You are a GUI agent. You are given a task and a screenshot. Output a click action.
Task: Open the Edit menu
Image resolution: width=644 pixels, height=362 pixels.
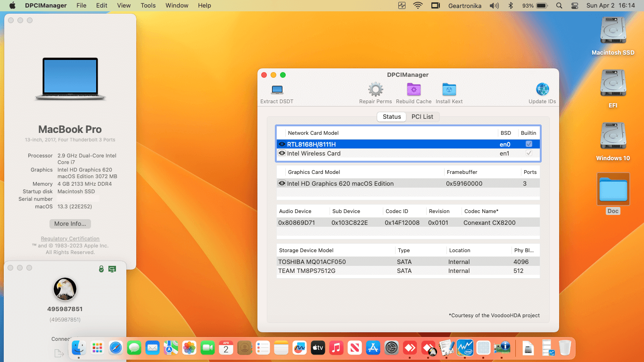pyautogui.click(x=102, y=6)
